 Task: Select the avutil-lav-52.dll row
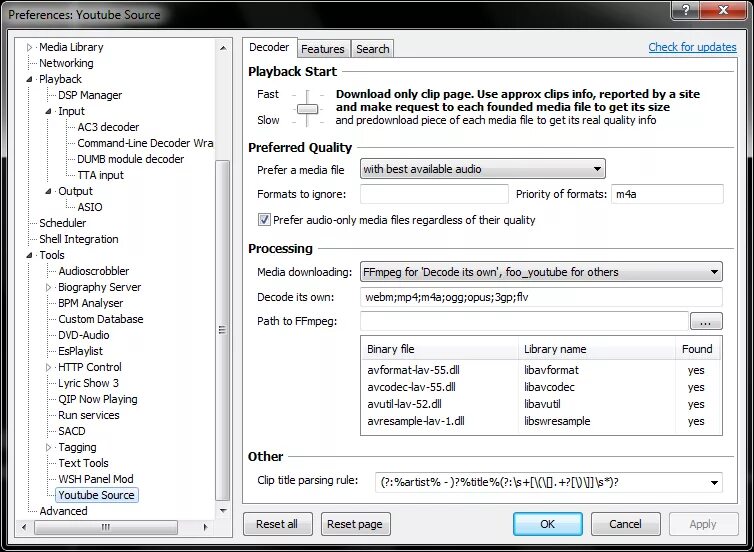pyautogui.click(x=541, y=404)
